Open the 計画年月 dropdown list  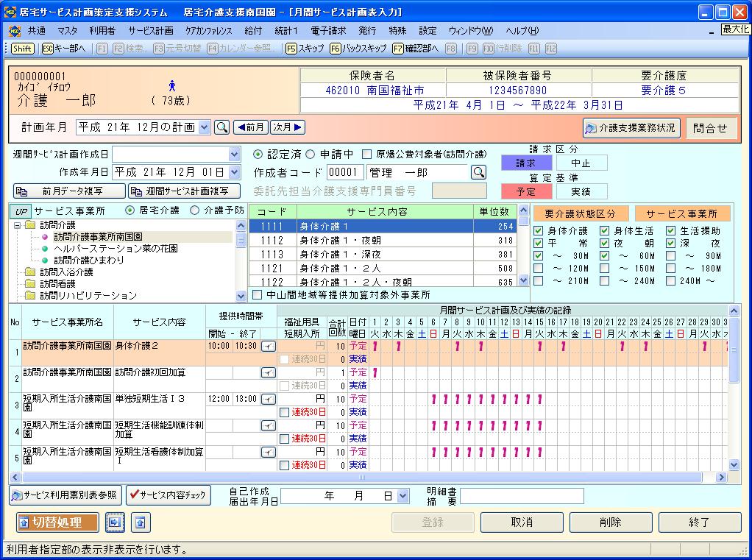pyautogui.click(x=204, y=127)
